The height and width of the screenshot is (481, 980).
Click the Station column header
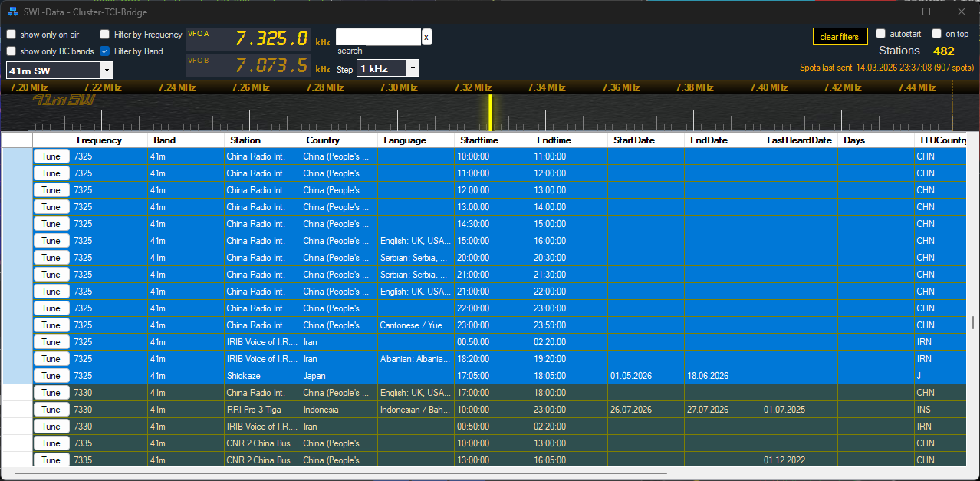pyautogui.click(x=245, y=140)
